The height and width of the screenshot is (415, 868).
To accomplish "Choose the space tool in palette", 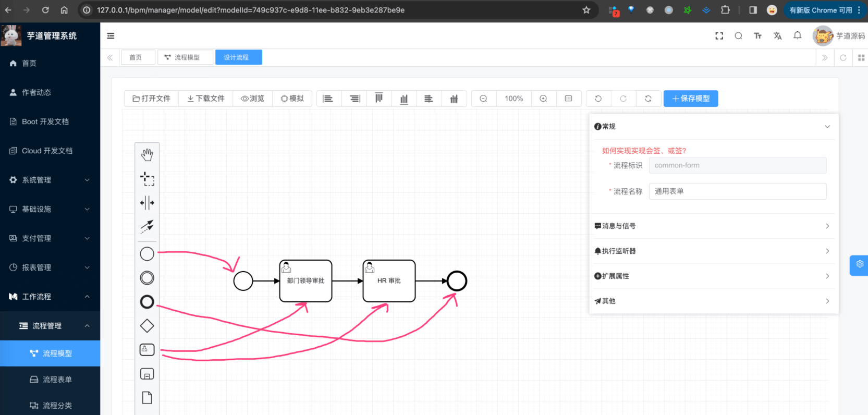I will tap(147, 203).
